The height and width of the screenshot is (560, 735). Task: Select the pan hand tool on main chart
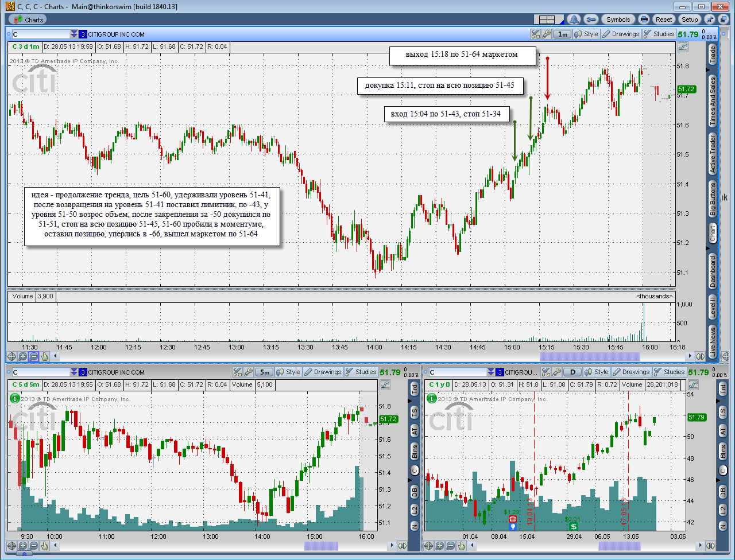point(44,356)
